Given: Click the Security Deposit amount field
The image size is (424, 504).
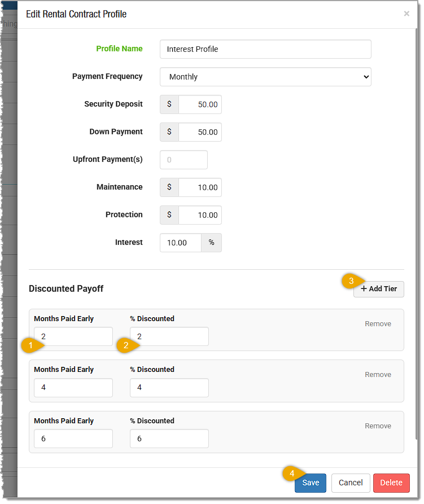Looking at the screenshot, I should point(200,104).
